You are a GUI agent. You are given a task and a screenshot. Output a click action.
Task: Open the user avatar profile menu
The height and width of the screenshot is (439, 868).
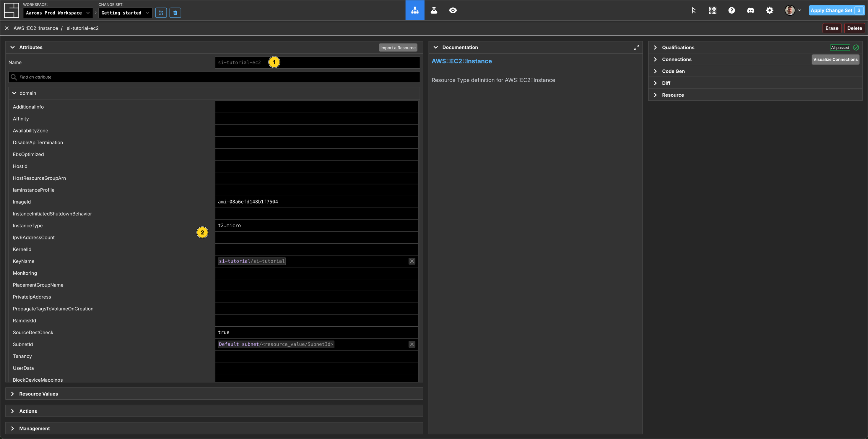click(793, 10)
